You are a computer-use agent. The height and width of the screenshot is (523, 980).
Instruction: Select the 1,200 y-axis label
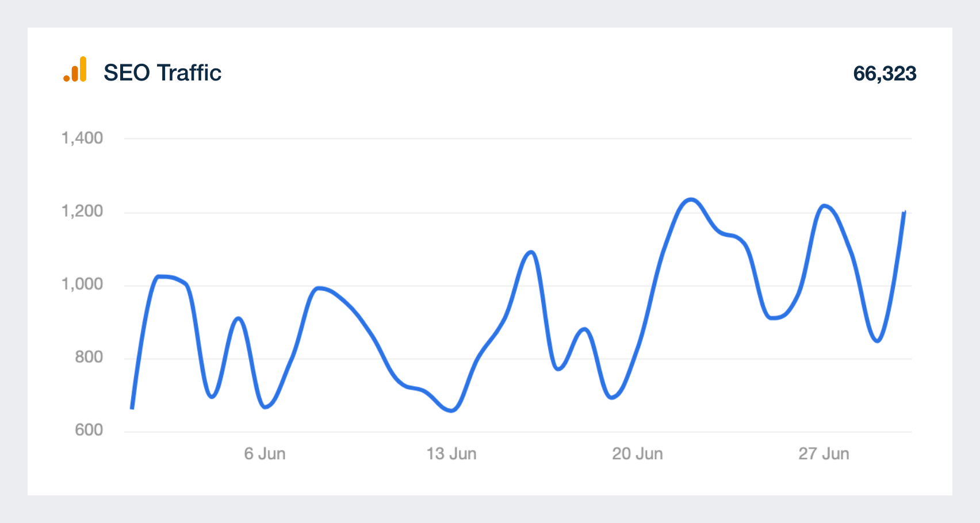[82, 211]
